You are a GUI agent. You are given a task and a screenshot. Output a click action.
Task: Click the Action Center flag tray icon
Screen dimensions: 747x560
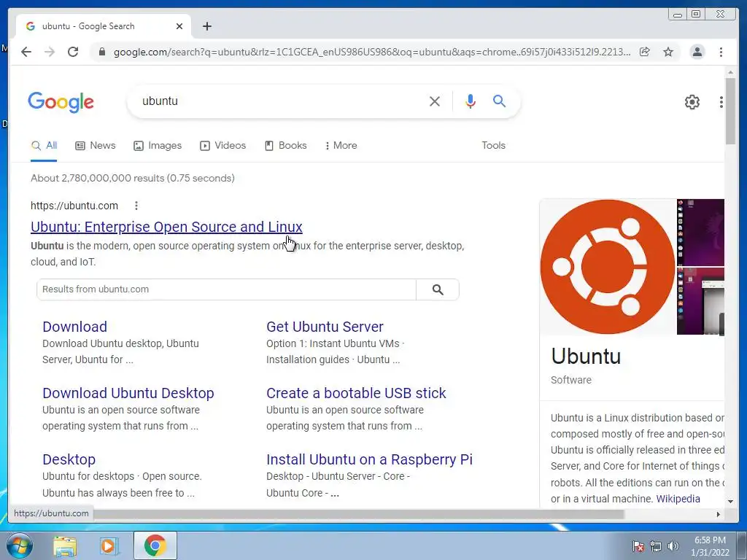point(638,546)
